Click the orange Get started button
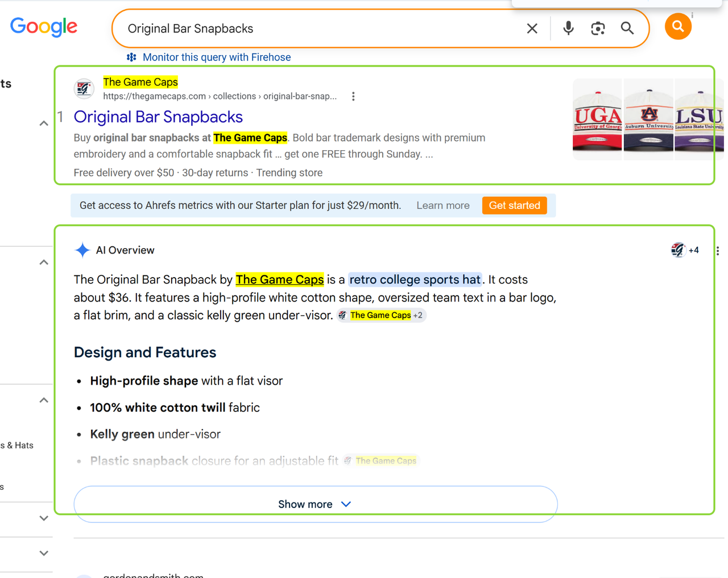The image size is (728, 578). pyautogui.click(x=515, y=205)
